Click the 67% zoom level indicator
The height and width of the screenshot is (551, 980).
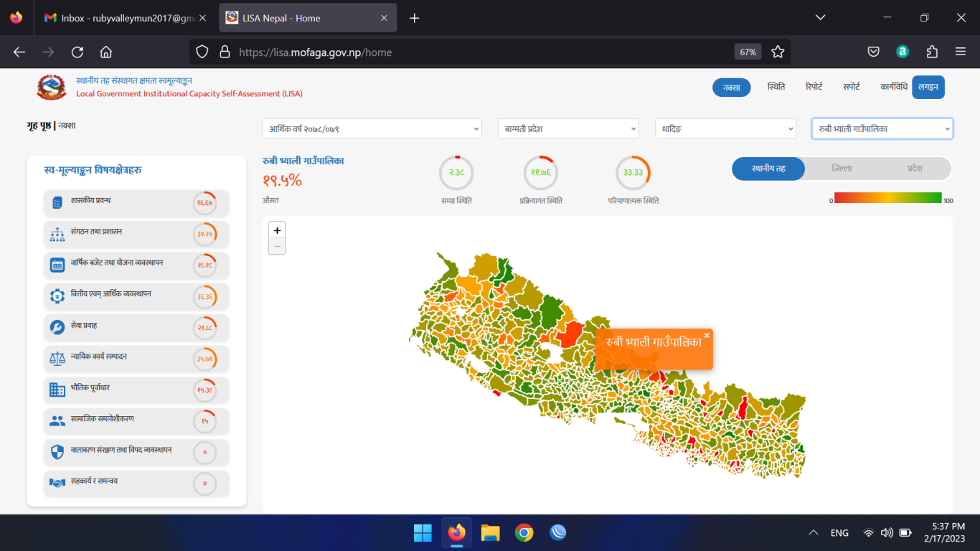(x=748, y=52)
